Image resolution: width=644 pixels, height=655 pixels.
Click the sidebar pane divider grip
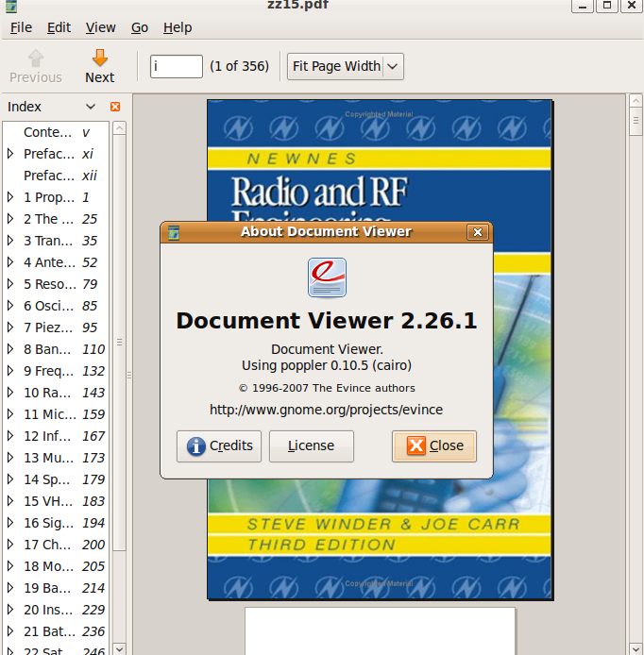click(129, 375)
